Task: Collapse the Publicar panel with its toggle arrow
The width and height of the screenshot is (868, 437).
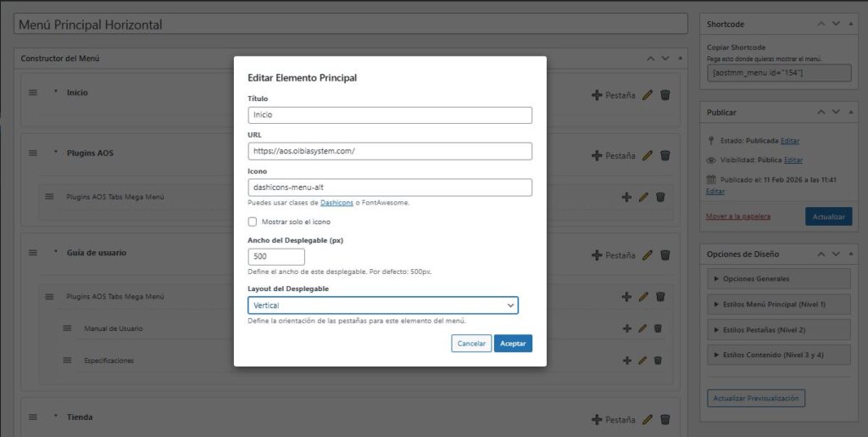Action: click(850, 112)
